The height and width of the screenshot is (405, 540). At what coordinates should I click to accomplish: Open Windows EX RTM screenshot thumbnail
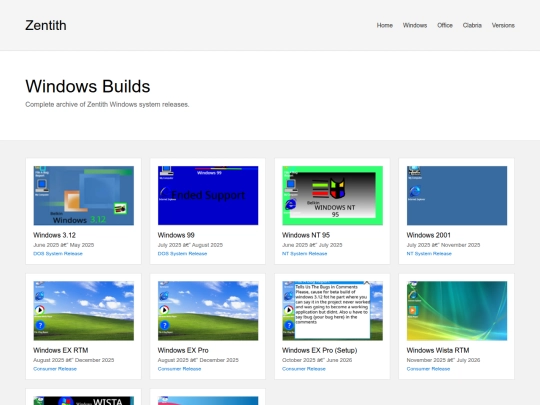coord(84,311)
